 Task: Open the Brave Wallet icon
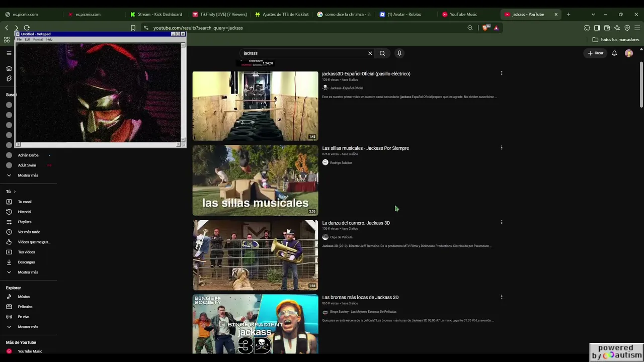[607, 28]
